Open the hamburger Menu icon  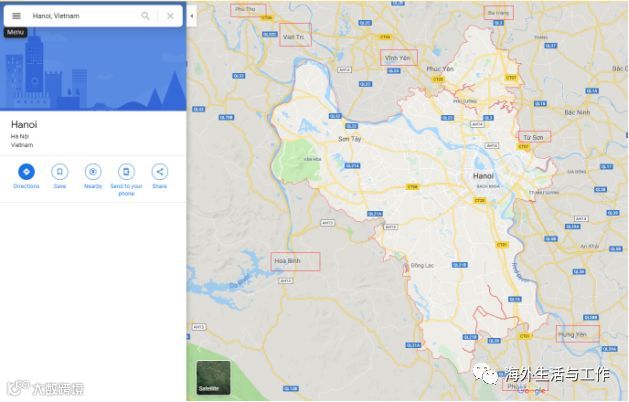pyautogui.click(x=16, y=16)
